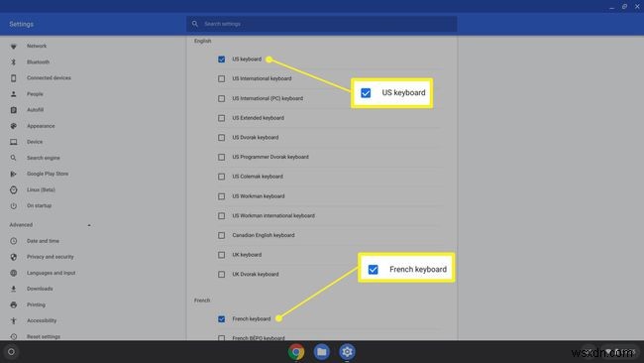The image size is (644, 363).
Task: Open Downloads settings section
Action: [x=40, y=289]
